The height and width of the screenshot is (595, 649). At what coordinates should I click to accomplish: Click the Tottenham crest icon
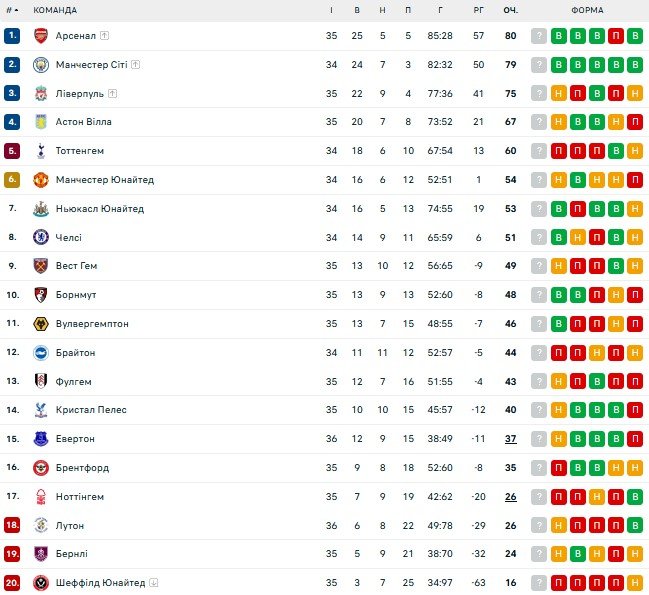(x=41, y=151)
